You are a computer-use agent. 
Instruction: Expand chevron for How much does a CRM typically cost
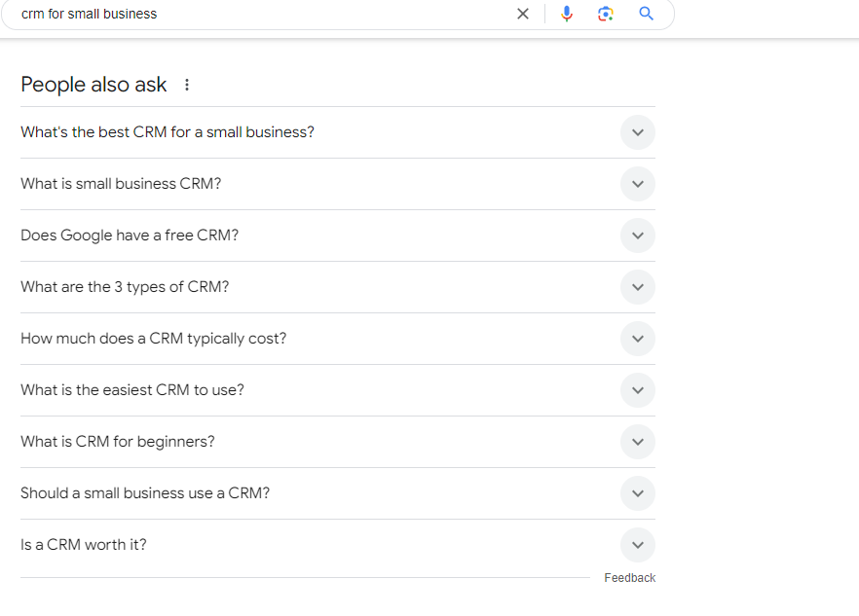638,339
